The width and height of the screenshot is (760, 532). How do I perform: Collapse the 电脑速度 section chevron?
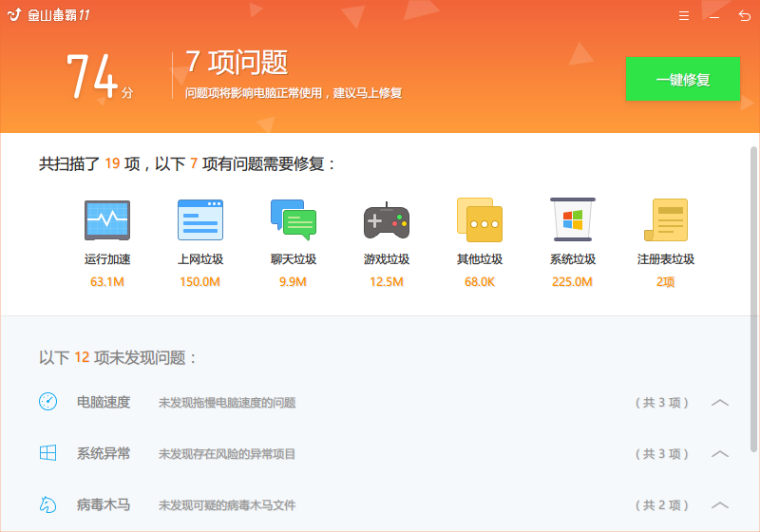point(720,403)
